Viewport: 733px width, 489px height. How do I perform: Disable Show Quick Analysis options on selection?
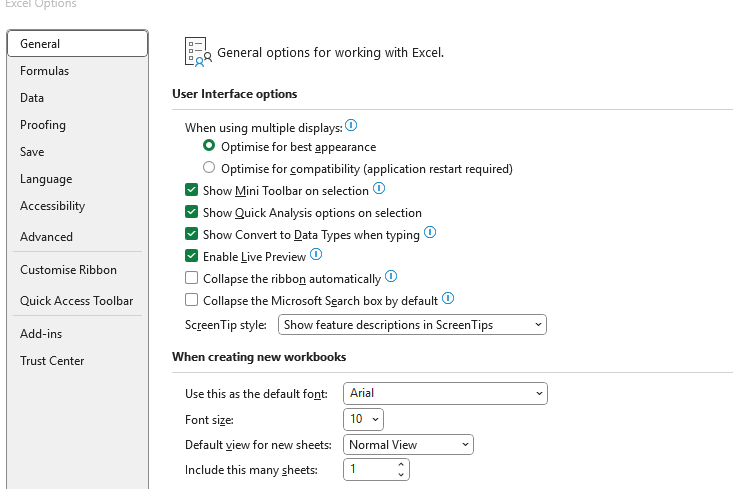192,212
